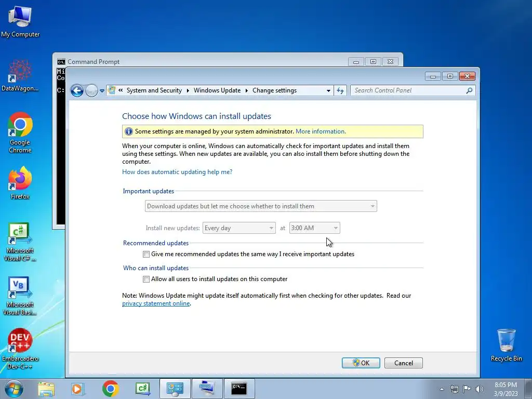This screenshot has height=399, width=532.
Task: Open Microsoft Visual C# desktop shortcut
Action: [x=20, y=242]
